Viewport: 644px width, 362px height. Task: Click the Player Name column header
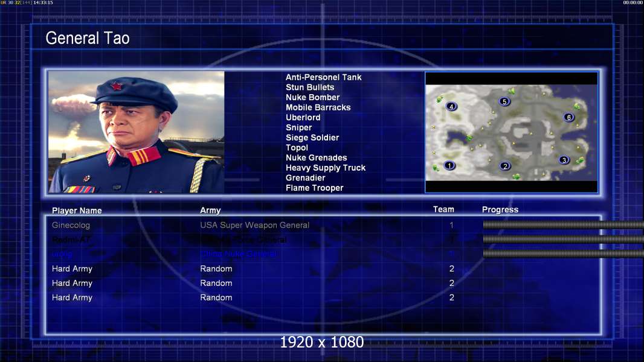click(77, 211)
